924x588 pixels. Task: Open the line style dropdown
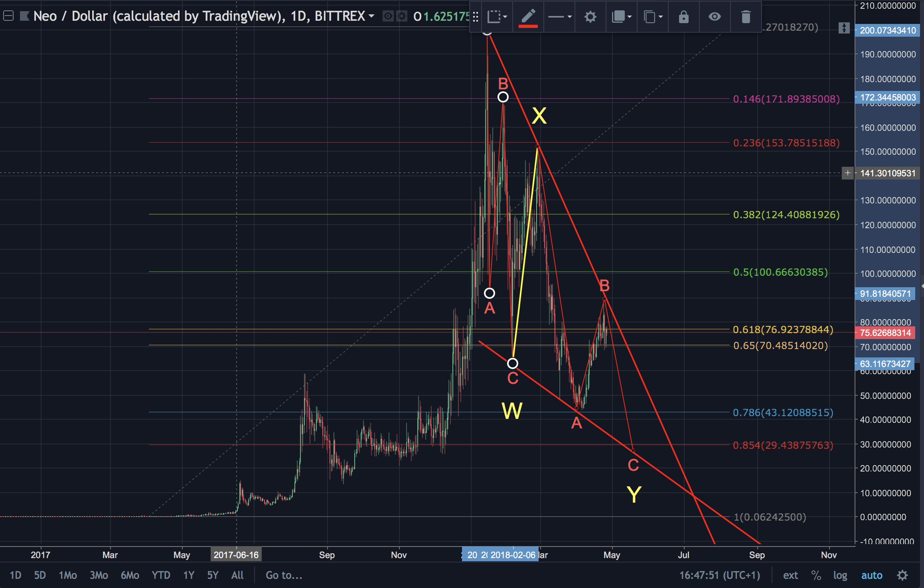(x=559, y=17)
